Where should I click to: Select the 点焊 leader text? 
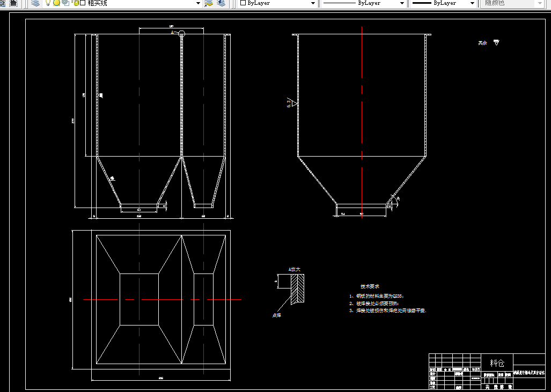pyautogui.click(x=276, y=315)
